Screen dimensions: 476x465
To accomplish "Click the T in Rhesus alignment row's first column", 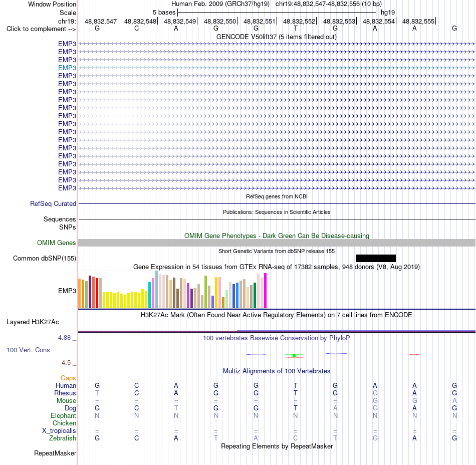I will click(x=97, y=393).
